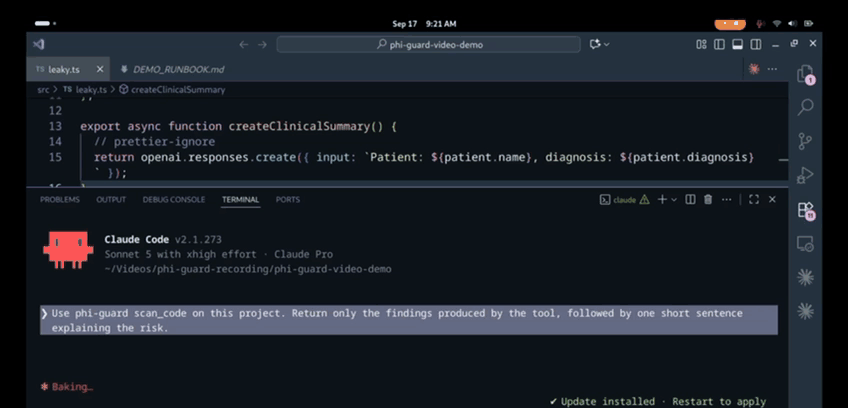The width and height of the screenshot is (848, 408).
Task: Open editor More Actions ellipsis
Action: (772, 69)
